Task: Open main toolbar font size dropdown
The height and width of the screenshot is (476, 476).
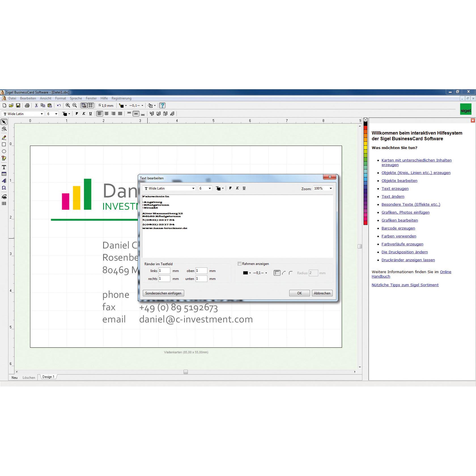Action: (56, 114)
